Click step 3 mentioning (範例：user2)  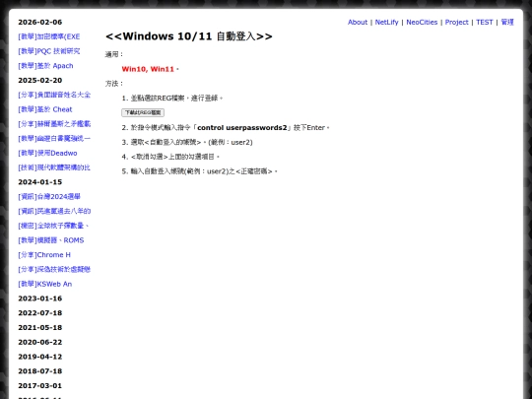187,143
